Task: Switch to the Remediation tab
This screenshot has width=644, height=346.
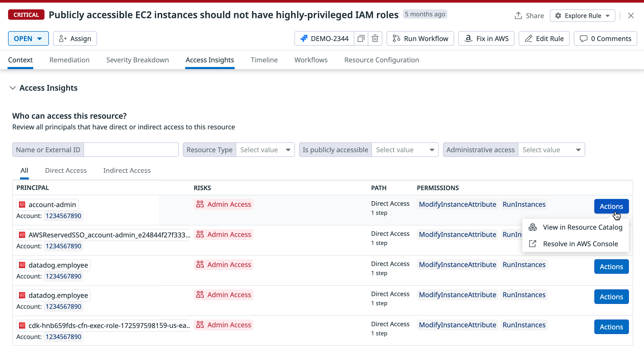Action: (69, 60)
